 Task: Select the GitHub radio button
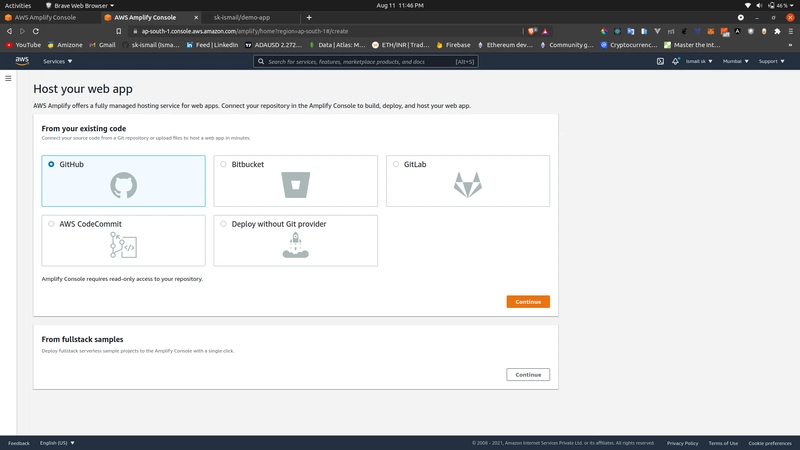point(51,164)
